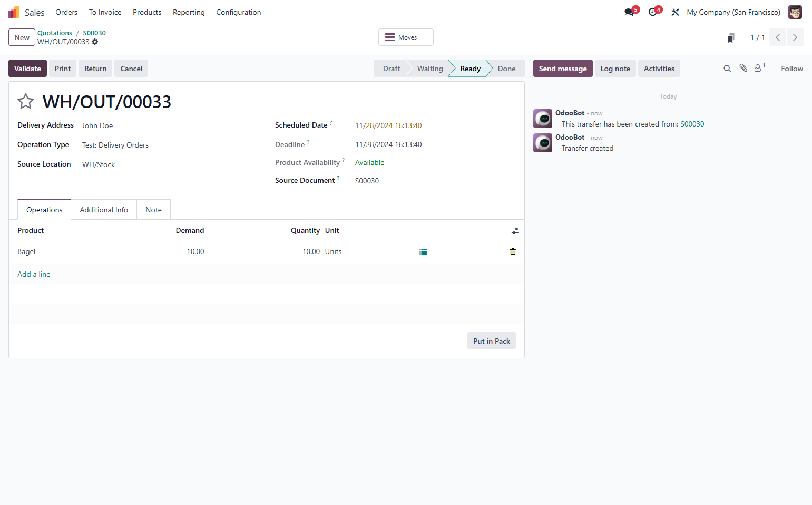Open the Orders menu
The image size is (812, 505).
click(66, 12)
